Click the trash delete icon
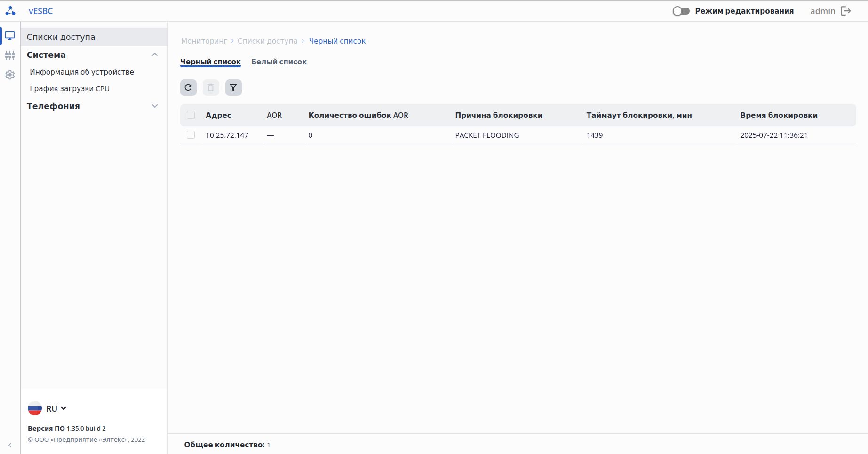868x454 pixels. click(211, 87)
